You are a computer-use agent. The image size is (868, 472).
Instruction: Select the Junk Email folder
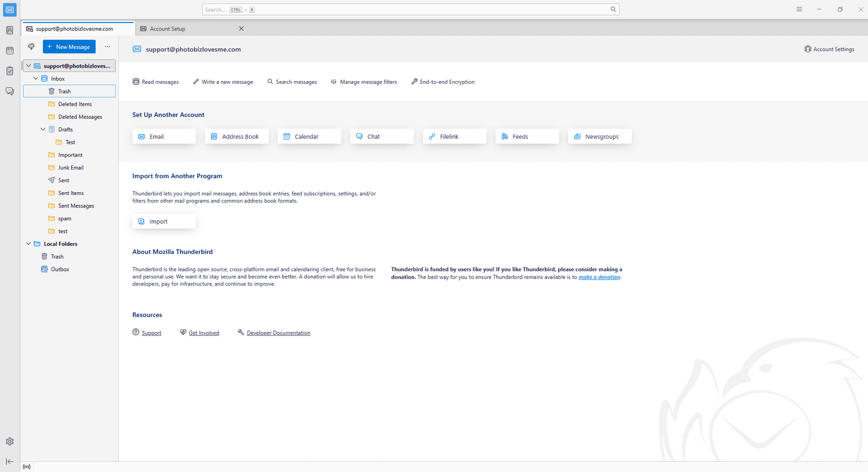69,168
